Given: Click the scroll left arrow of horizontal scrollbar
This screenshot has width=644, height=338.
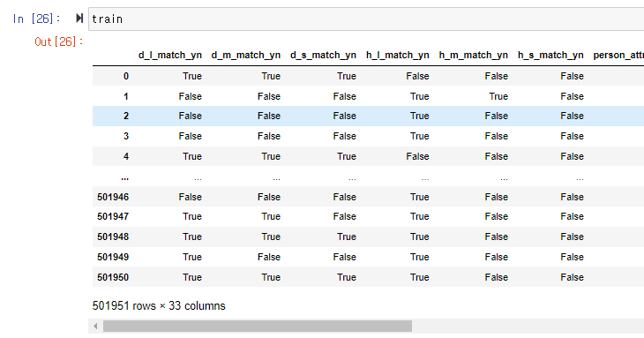Looking at the screenshot, I should 95,327.
